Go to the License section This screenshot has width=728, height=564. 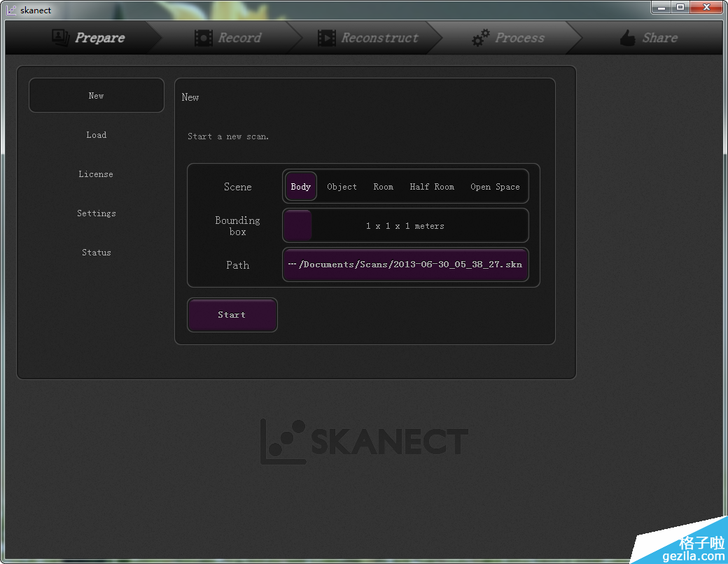click(x=97, y=174)
